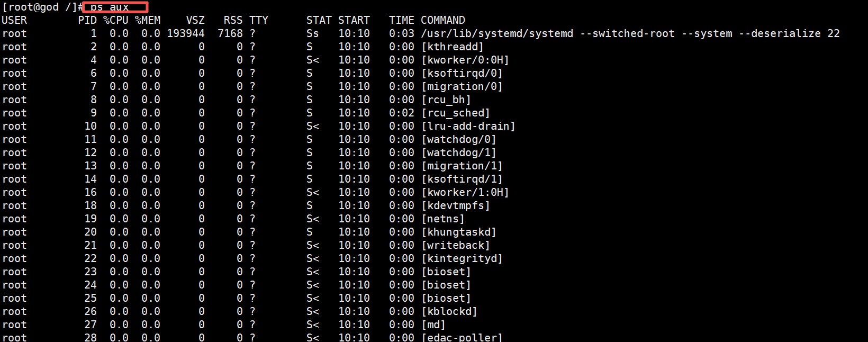This screenshot has width=868, height=342.
Task: Click the /usr/lib/systemd/systemd command line
Action: click(630, 33)
